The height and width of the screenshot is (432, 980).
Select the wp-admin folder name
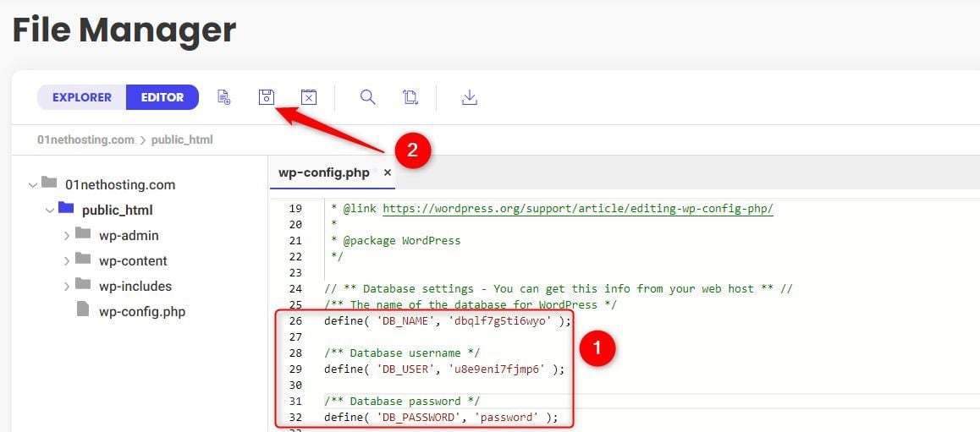(x=129, y=236)
